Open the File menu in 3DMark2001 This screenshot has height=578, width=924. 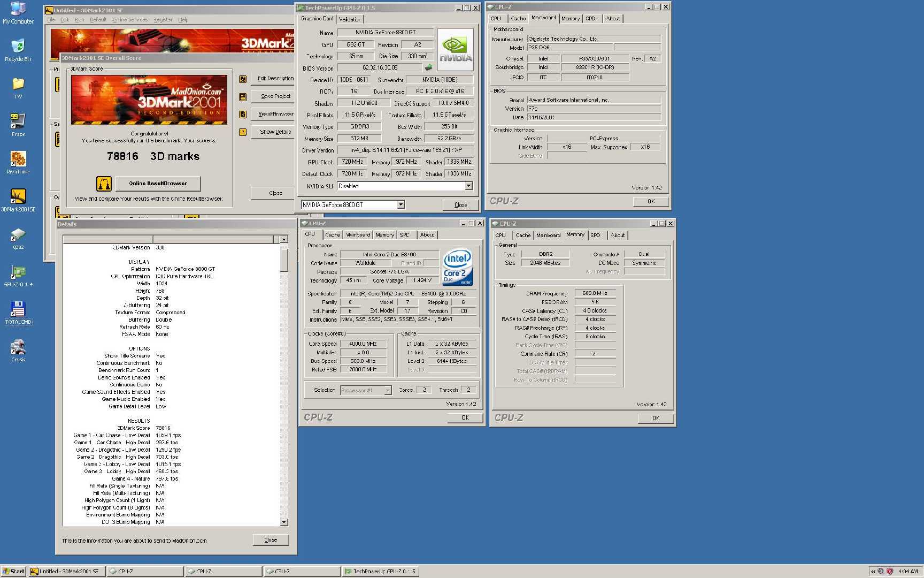tap(51, 19)
